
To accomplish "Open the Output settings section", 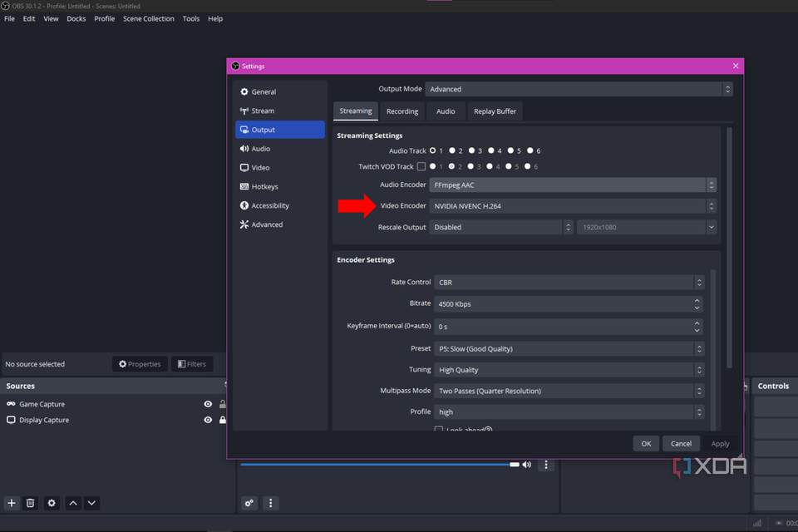I will pos(263,129).
